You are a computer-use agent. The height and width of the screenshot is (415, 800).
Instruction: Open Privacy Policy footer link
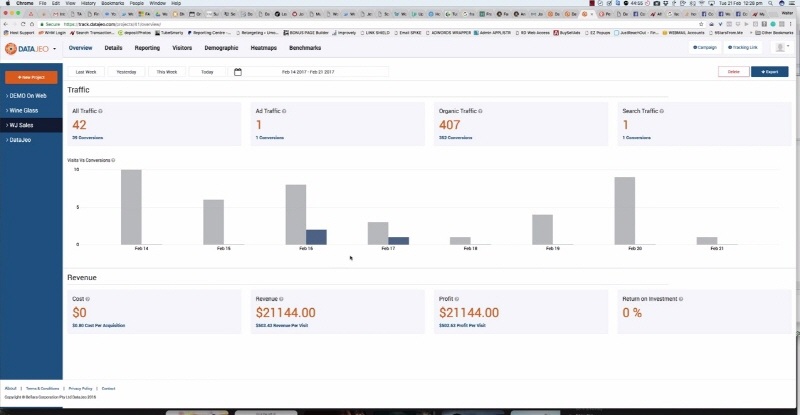point(81,388)
